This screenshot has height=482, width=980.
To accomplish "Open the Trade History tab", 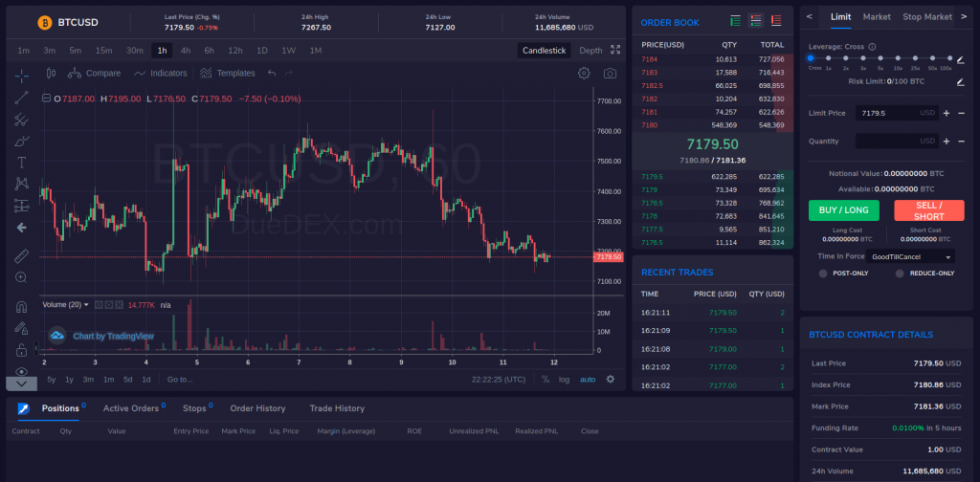I will [x=337, y=408].
